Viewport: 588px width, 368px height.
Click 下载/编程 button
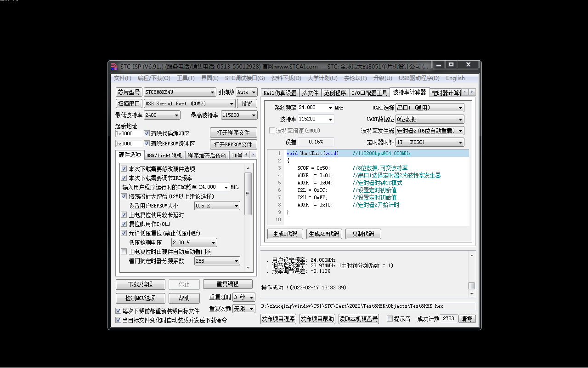tap(141, 284)
